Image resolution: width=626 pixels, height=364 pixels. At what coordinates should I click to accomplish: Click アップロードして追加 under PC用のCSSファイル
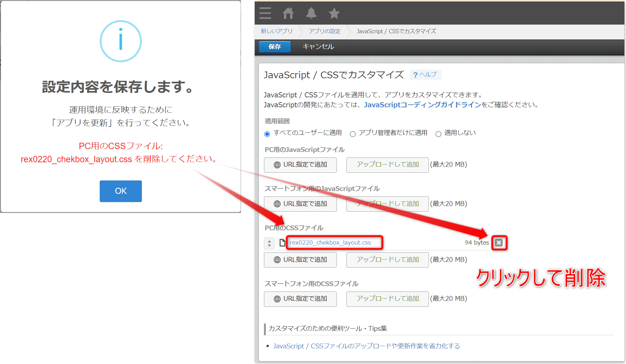pyautogui.click(x=388, y=260)
